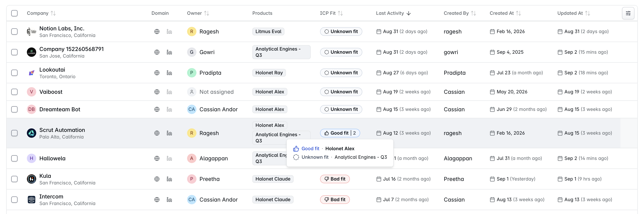Click the Litmus Eval product tag
The height and width of the screenshot is (214, 644).
268,32
